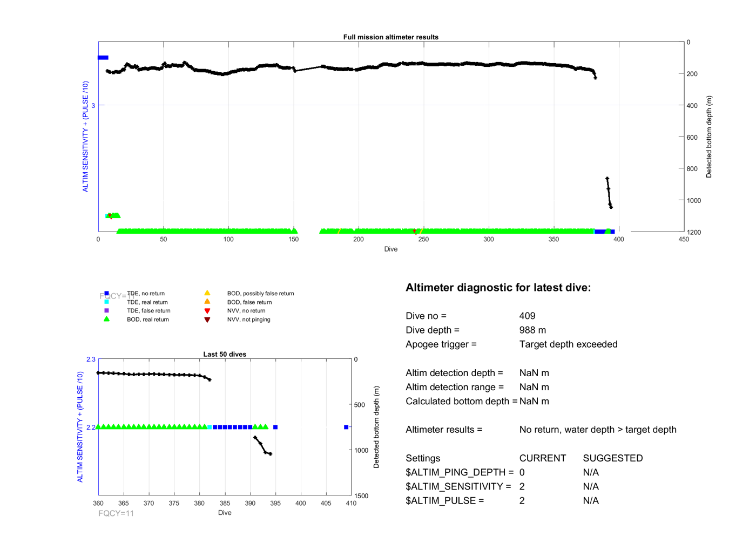Image resolution: width=756 pixels, height=557 pixels.
Task: Click the red triangle 'NVV, no return' legend marker
Action: 207,311
